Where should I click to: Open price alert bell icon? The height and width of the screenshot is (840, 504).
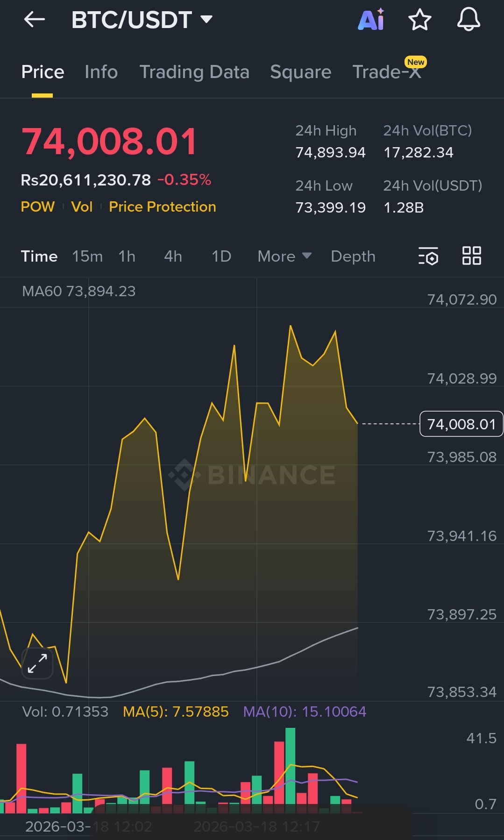tap(469, 20)
